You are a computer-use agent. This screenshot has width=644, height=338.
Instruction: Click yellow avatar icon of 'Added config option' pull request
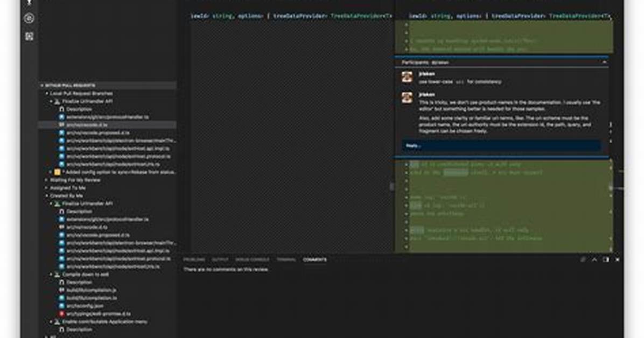58,172
